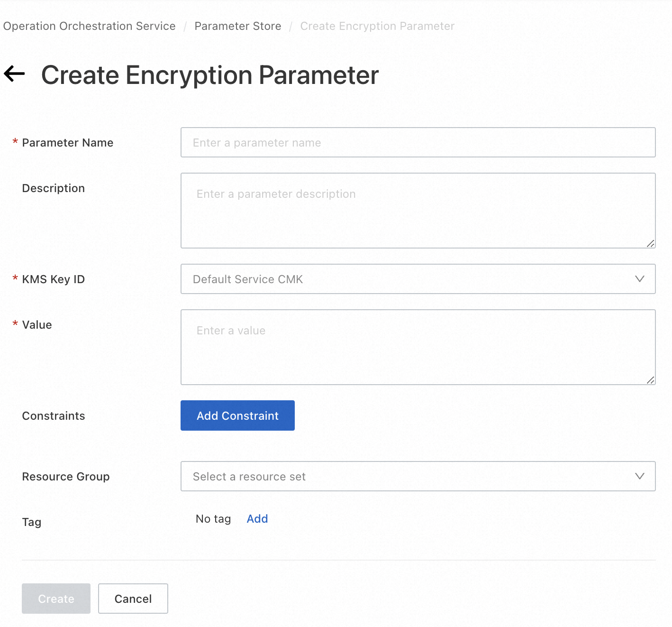This screenshot has height=627, width=672.
Task: Navigate to Parameter Store breadcrumb
Action: (237, 26)
